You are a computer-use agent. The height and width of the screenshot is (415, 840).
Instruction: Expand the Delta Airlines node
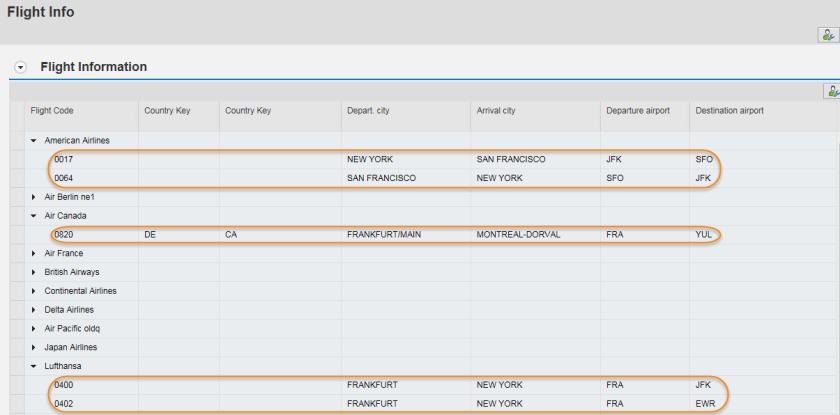pos(34,310)
